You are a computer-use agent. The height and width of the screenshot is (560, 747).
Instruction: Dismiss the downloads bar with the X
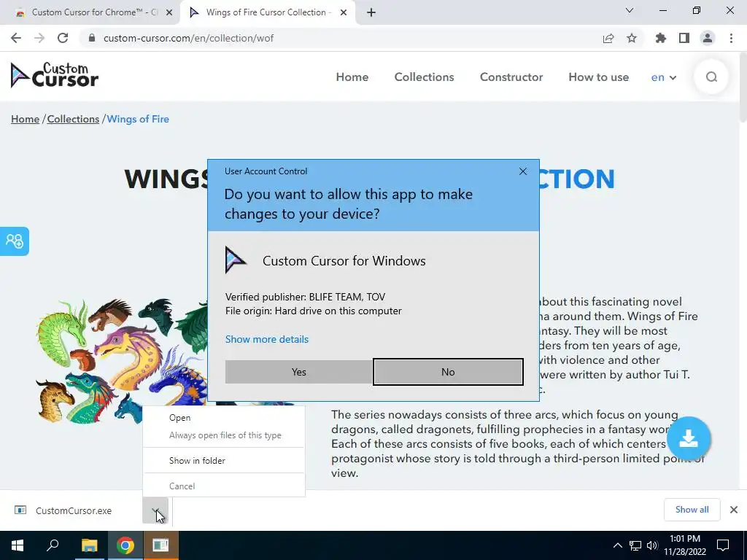coord(734,510)
